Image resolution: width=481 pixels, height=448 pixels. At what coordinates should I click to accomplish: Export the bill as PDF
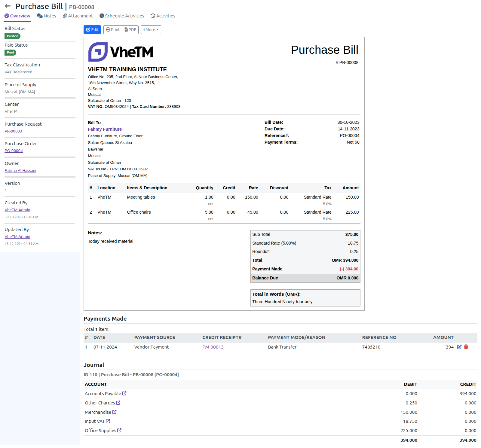(x=130, y=30)
